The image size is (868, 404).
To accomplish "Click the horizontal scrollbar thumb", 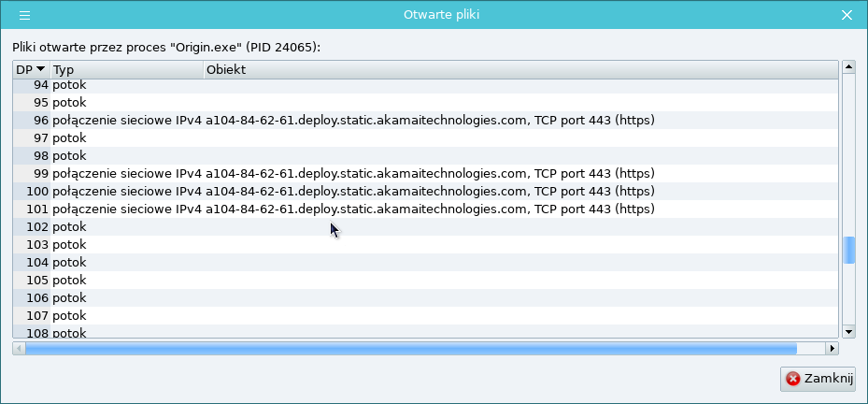I will point(411,349).
